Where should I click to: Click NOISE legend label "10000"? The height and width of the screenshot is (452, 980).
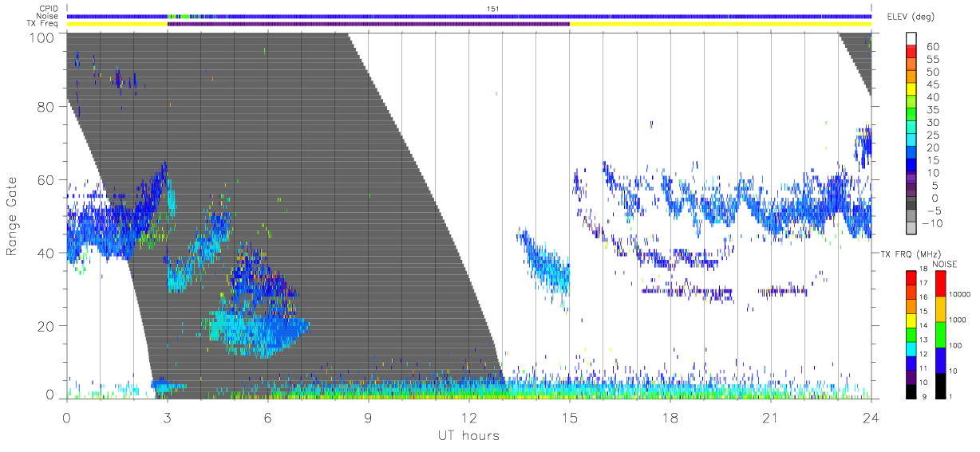point(959,295)
